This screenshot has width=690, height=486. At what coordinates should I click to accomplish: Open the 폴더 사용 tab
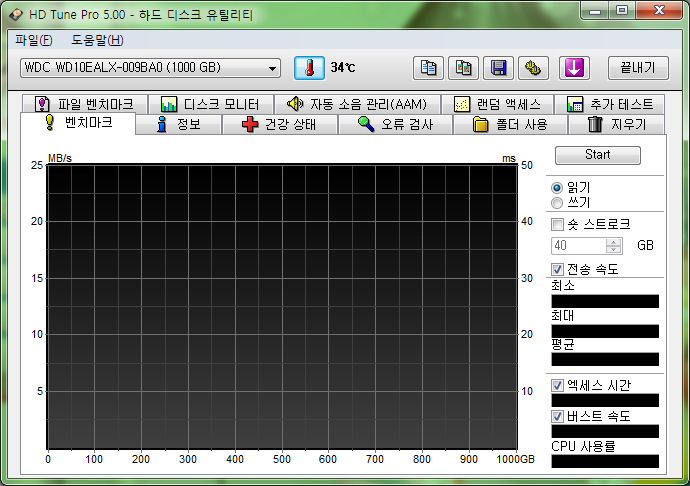click(510, 125)
